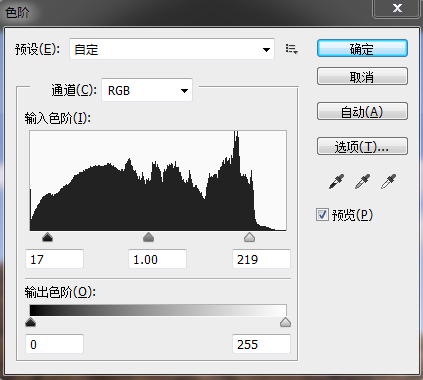Viewport: 423px width, 380px height.
Task: Click the output levels gradient bar
Action: pyautogui.click(x=158, y=310)
